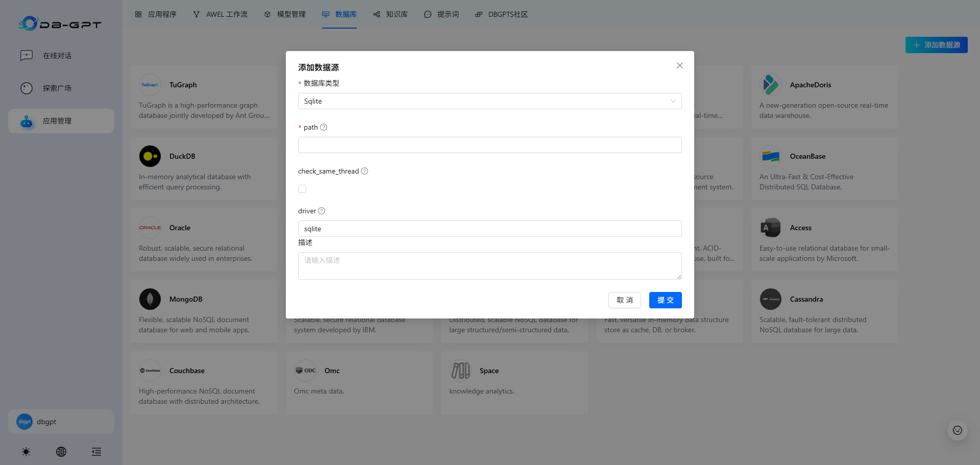Click the check_same_thread help icon
Screen dimensions: 980x465
(364, 171)
